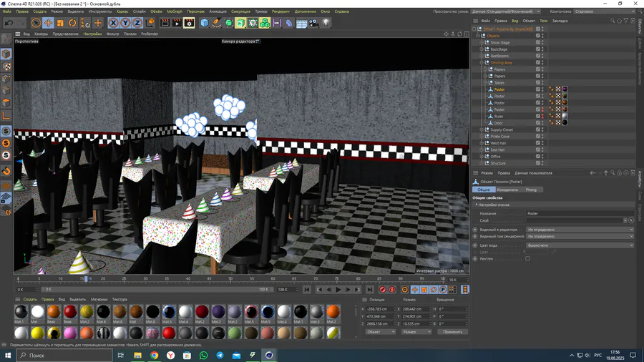Screen dimensions: 644x362
Task: Add a Cube primitive object
Action: click(204, 23)
